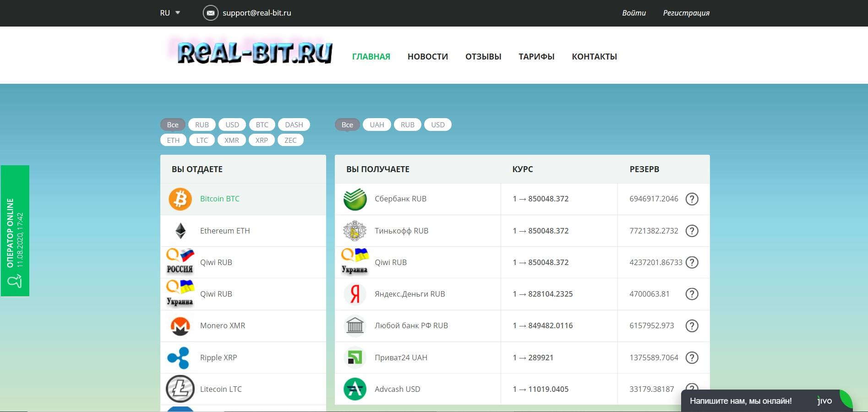The width and height of the screenshot is (868, 412).
Task: Filter give list by USD
Action: point(232,125)
